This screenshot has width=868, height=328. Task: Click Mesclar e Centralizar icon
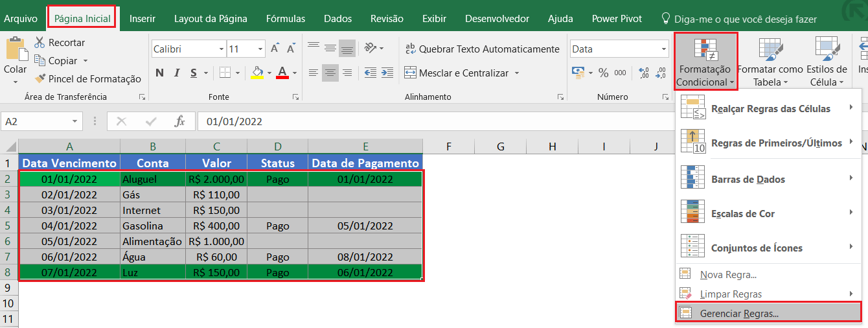(410, 73)
